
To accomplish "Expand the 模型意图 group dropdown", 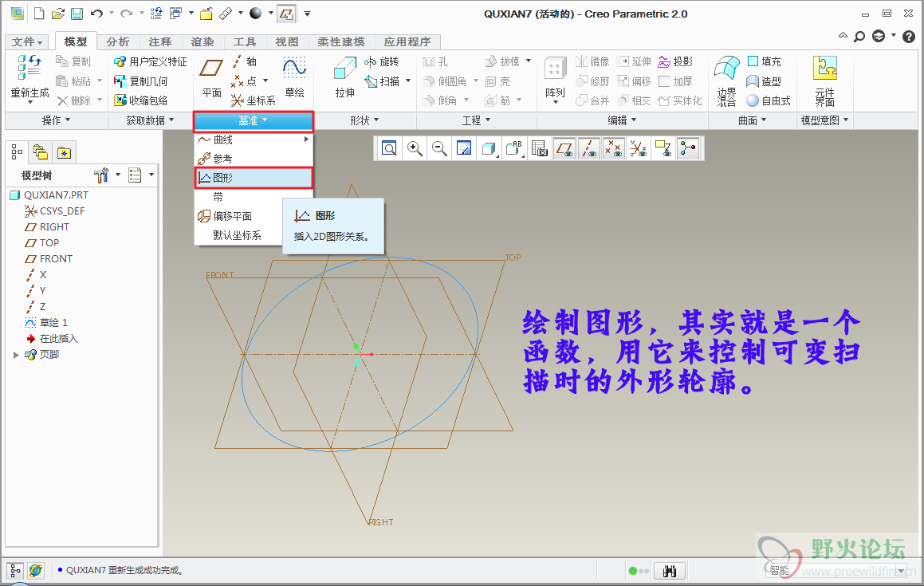I will [824, 120].
